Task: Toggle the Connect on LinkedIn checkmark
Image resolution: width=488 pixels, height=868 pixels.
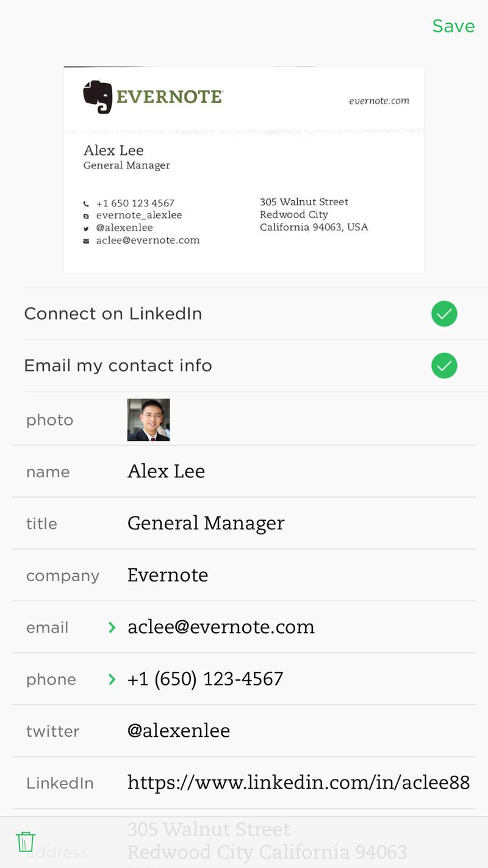Action: pos(443,314)
